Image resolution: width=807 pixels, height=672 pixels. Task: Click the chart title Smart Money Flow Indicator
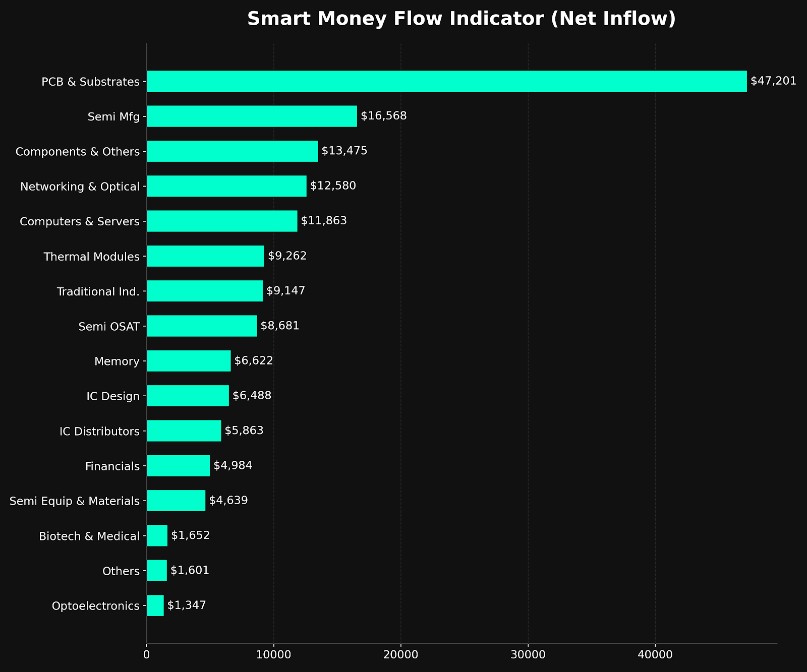point(461,19)
